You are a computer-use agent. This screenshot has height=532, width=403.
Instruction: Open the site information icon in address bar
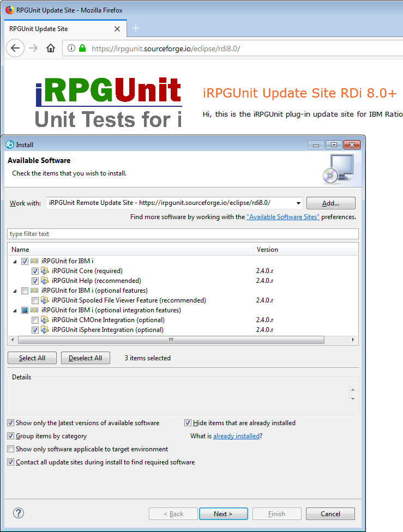coord(71,48)
